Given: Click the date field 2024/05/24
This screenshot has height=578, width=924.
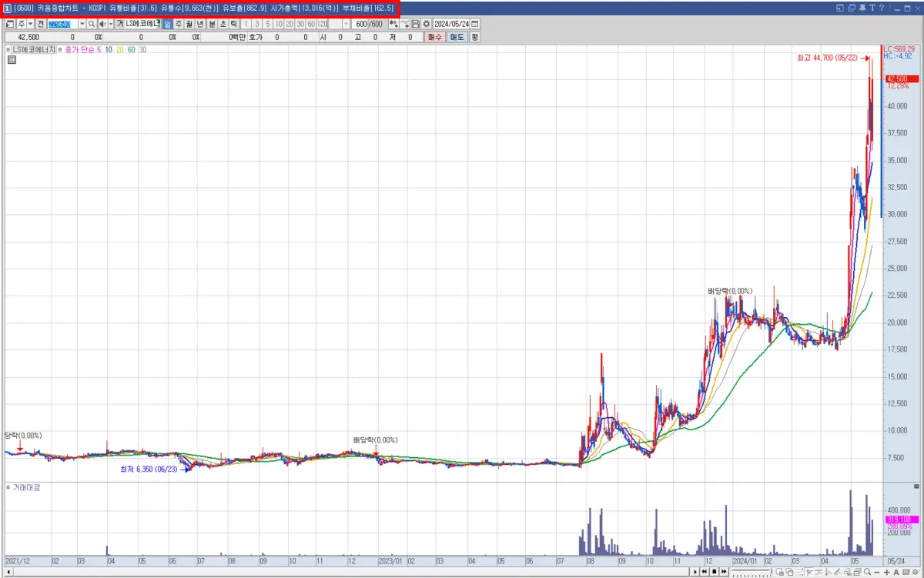Looking at the screenshot, I should (x=451, y=24).
